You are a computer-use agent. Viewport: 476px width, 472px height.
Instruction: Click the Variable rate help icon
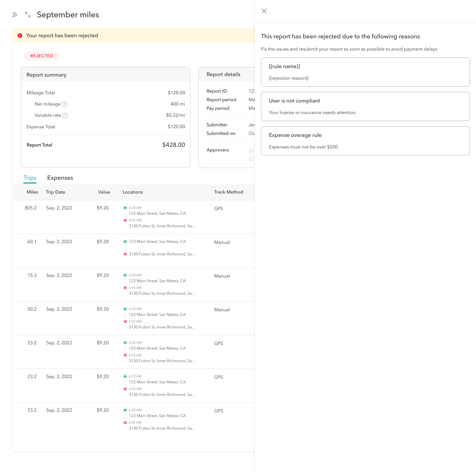tap(65, 115)
